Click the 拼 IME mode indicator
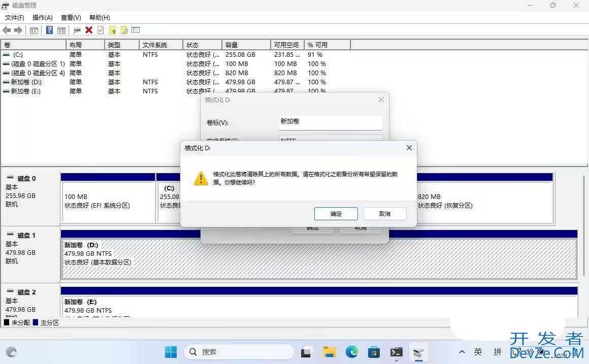This screenshot has width=589, height=364. click(498, 352)
